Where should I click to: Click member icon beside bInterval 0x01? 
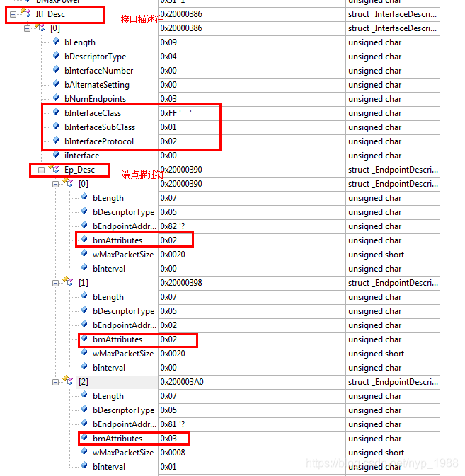[x=84, y=465]
